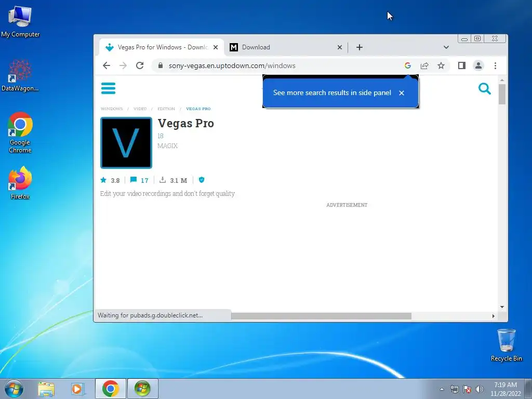Click the network tray icon
The width and height of the screenshot is (532, 399).
pos(454,389)
